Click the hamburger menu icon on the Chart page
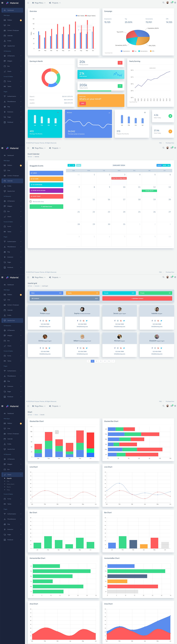 (x=2, y=406)
